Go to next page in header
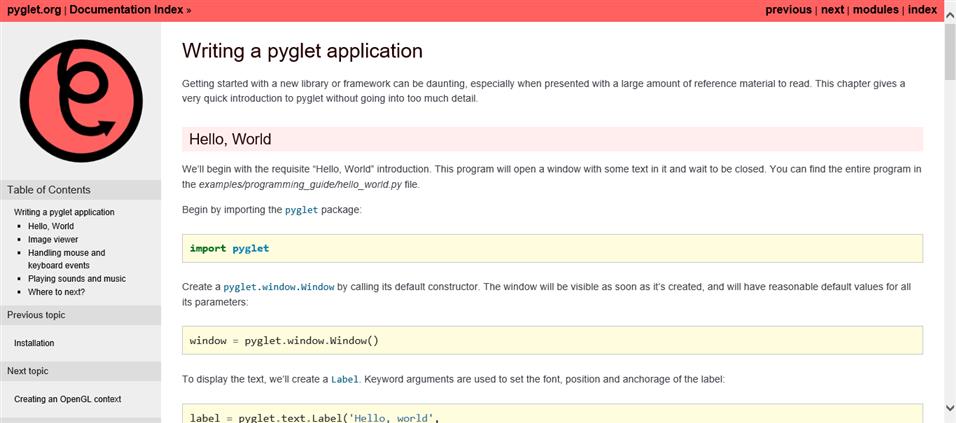The image size is (956, 423). tap(832, 10)
